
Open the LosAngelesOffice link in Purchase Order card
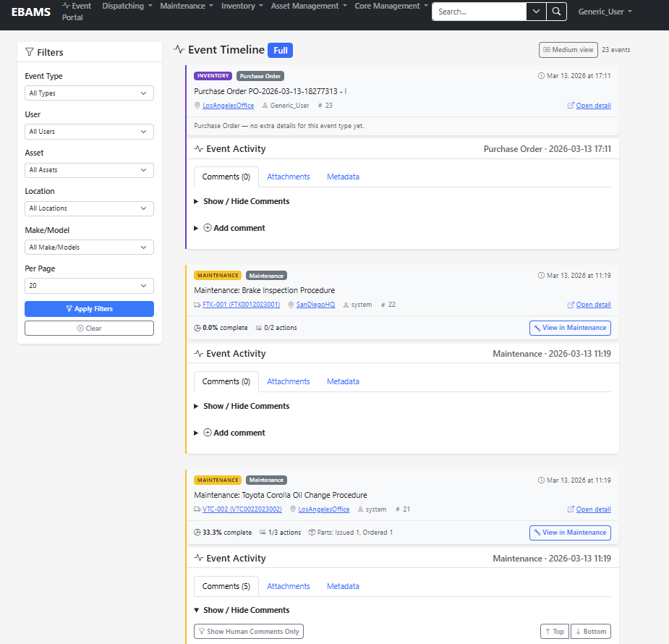(x=228, y=106)
